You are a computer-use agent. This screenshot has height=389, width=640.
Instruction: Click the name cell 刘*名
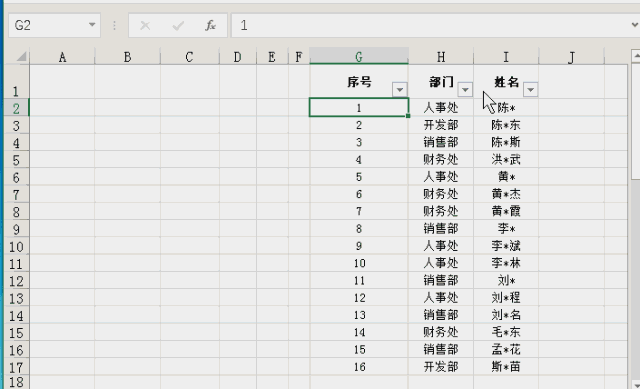506,315
